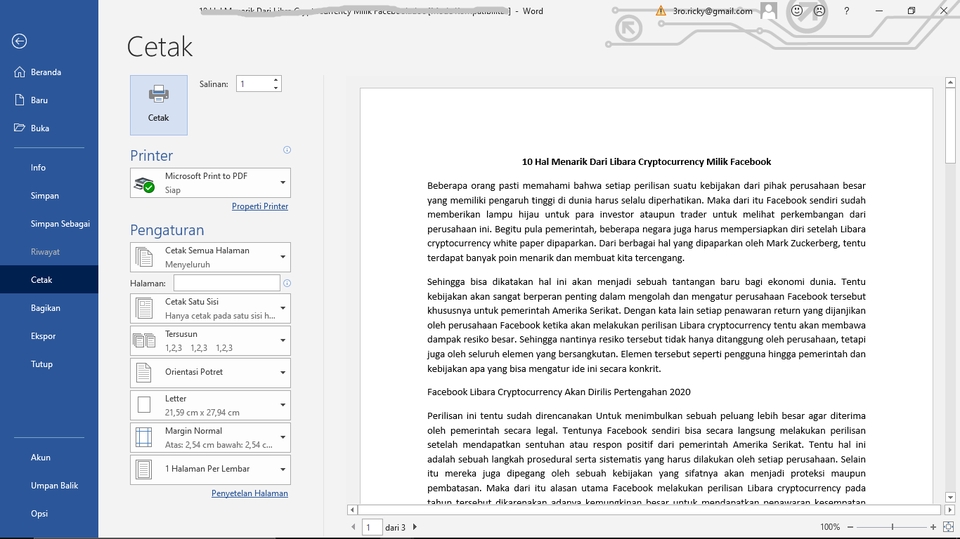Click the account email 3ro.ricky@gmail.com
Image resolution: width=960 pixels, height=539 pixels.
pyautogui.click(x=713, y=11)
